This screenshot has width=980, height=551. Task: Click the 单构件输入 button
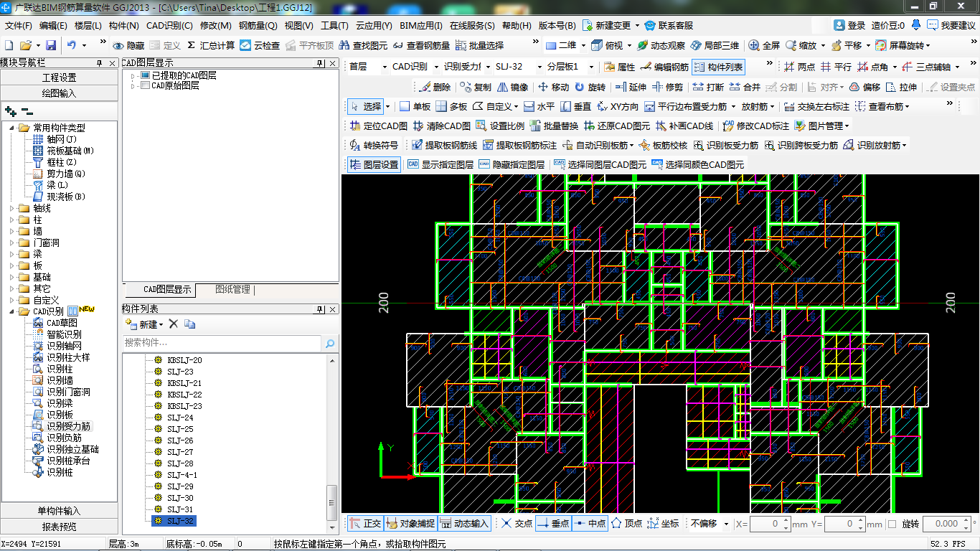click(x=59, y=511)
